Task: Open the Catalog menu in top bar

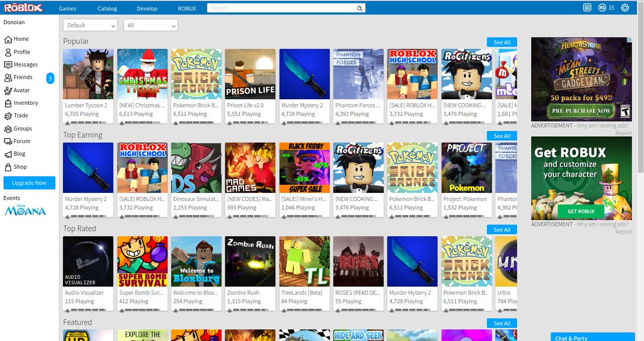Action: click(x=107, y=9)
